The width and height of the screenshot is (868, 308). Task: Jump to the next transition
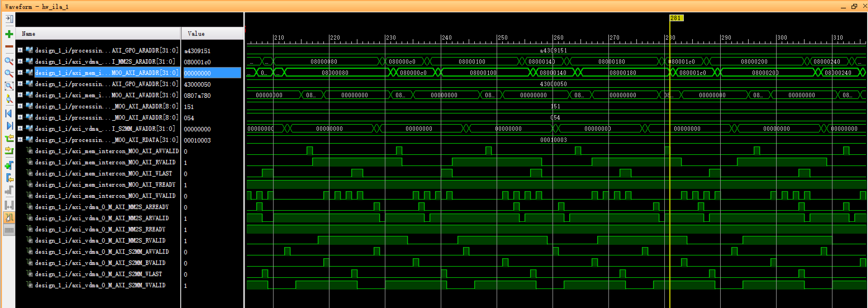pos(9,150)
